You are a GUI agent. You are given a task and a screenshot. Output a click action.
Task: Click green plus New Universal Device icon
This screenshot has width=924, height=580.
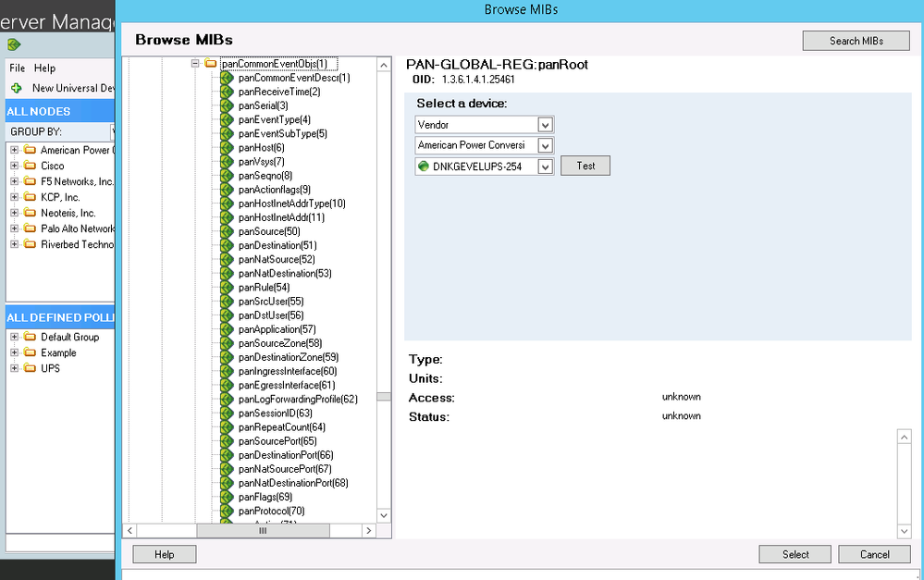click(x=16, y=88)
